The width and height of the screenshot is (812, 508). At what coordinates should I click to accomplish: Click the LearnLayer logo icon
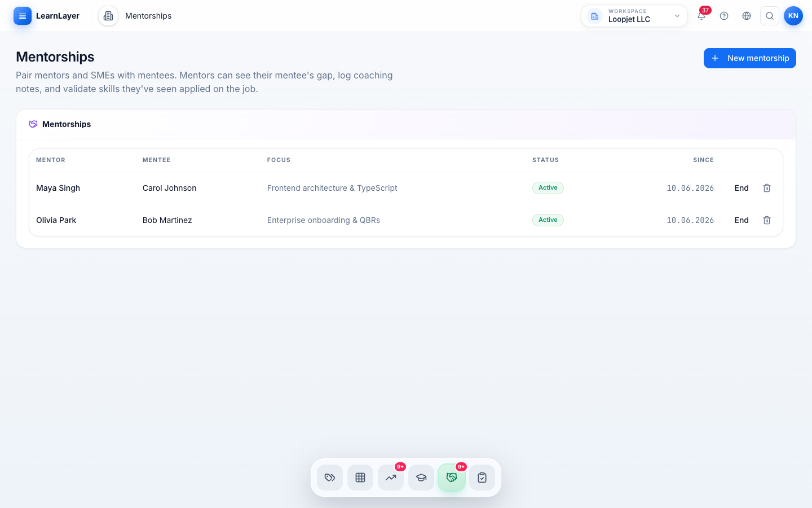click(x=23, y=16)
